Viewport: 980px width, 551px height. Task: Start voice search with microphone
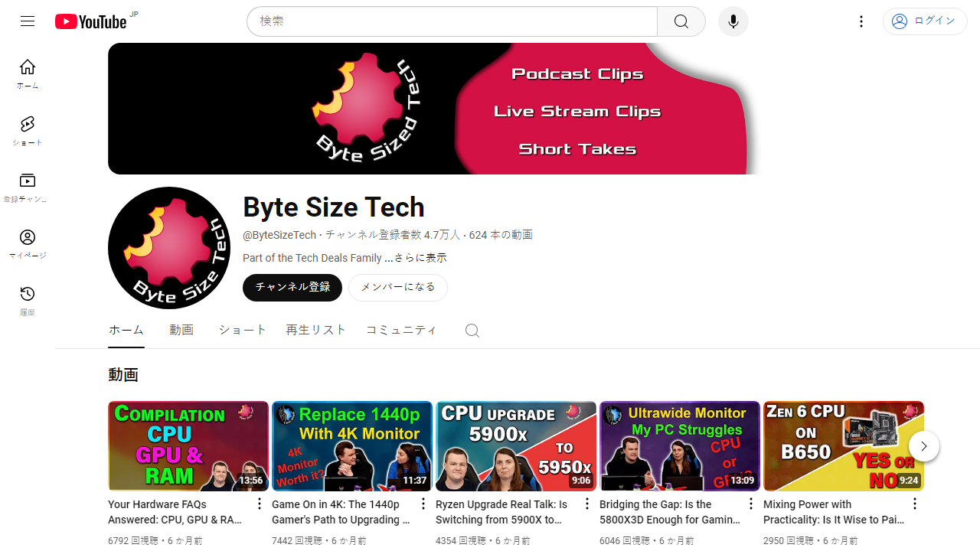tap(733, 21)
